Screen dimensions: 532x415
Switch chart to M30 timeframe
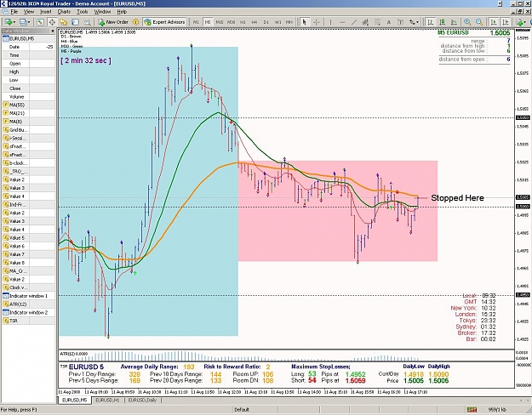[231, 22]
